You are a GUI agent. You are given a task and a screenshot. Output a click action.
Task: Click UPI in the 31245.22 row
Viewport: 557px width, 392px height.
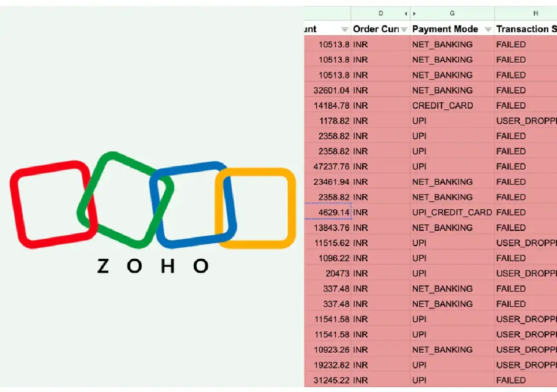click(452, 380)
